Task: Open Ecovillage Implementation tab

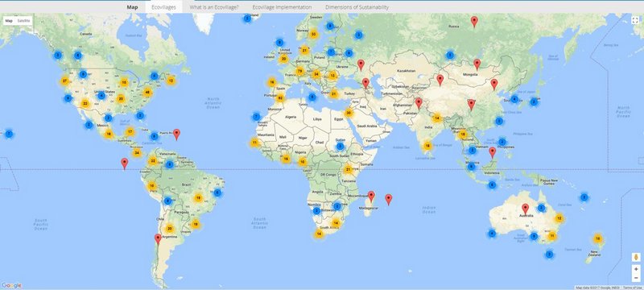Action: tap(282, 7)
